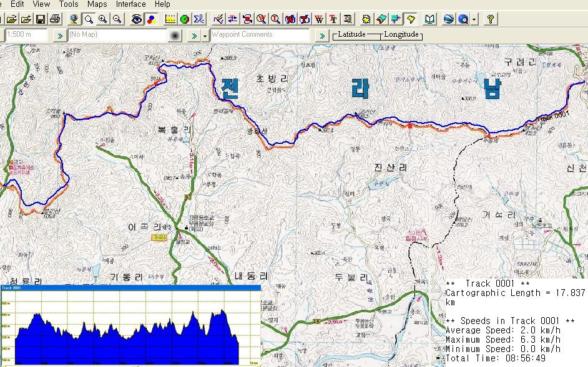Toggle the plain magnifier zoom mode button
The width and height of the screenshot is (588, 367).
(x=89, y=19)
